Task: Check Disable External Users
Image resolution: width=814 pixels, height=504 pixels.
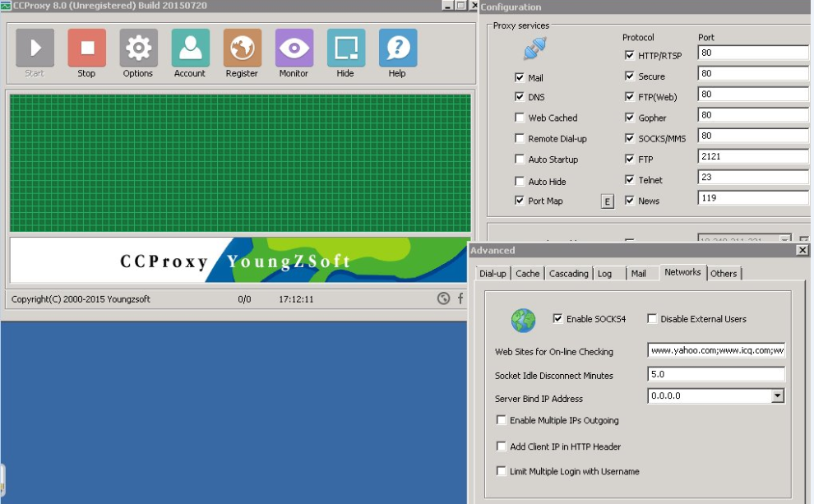Action: [652, 319]
